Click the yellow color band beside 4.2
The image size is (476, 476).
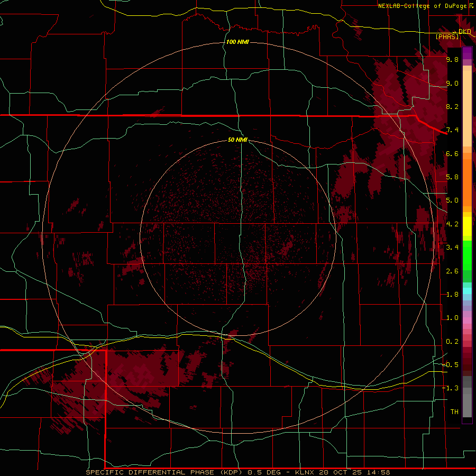point(467,226)
